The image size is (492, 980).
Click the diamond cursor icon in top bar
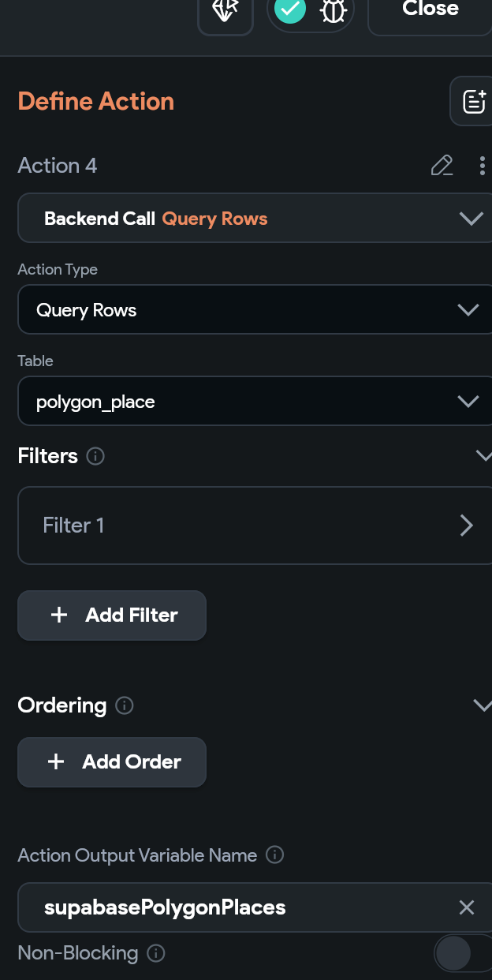[x=225, y=10]
